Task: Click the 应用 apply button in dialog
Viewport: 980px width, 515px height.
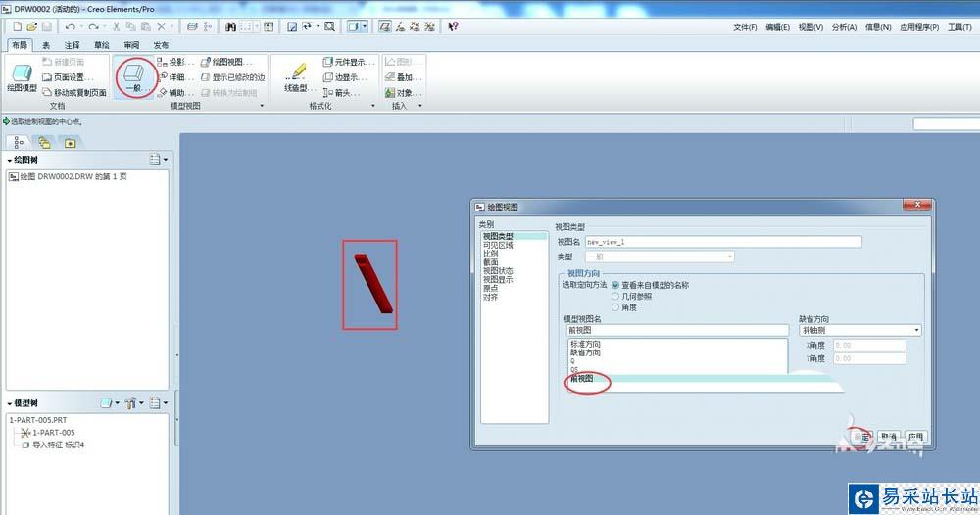Action: click(915, 437)
